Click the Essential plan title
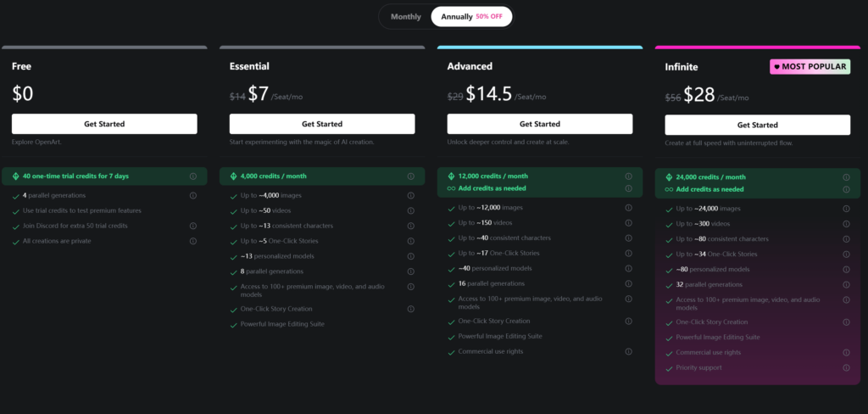 coord(249,66)
